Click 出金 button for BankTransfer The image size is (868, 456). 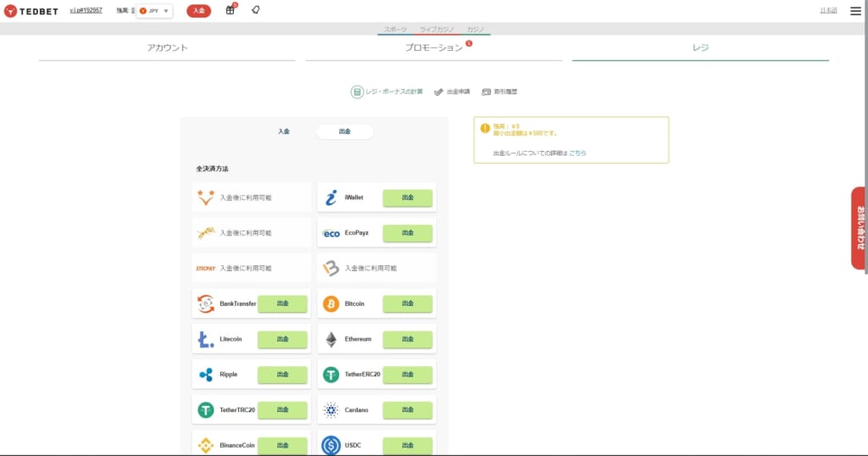pyautogui.click(x=282, y=303)
